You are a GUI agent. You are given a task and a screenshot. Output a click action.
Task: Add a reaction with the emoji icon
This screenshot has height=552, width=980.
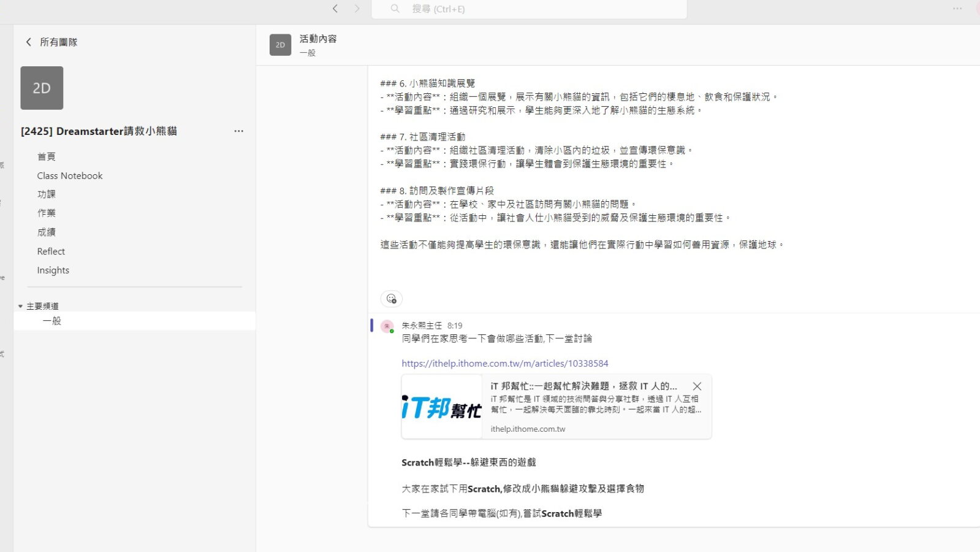click(391, 299)
